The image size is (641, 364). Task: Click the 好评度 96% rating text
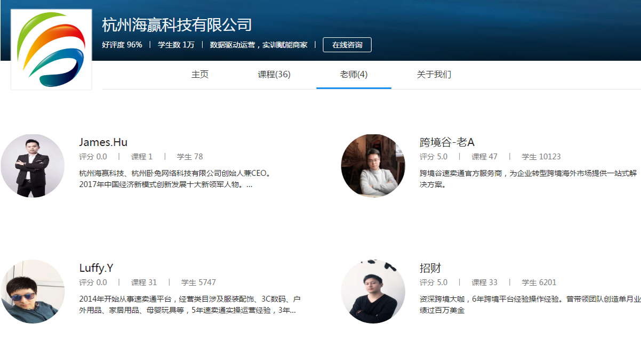122,45
